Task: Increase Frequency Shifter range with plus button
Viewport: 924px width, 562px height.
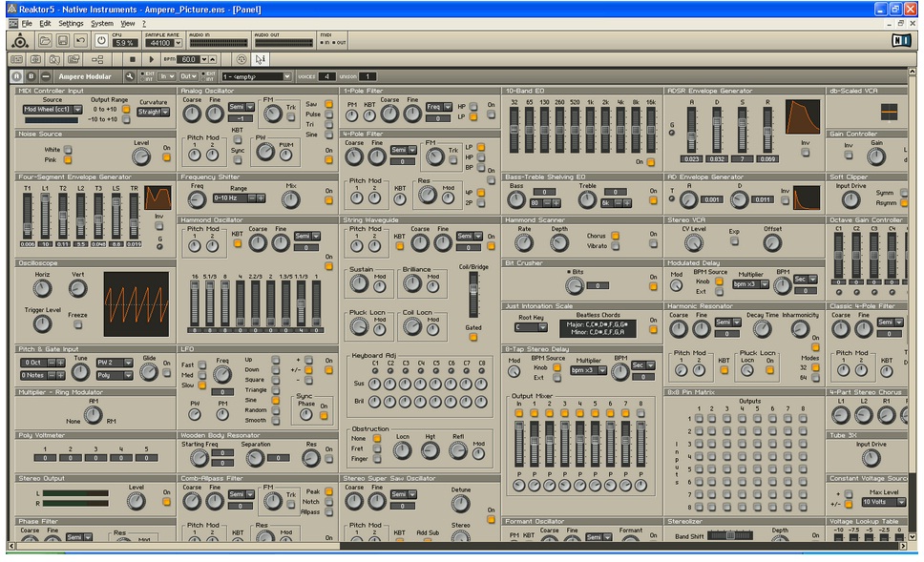Action: 261,198
